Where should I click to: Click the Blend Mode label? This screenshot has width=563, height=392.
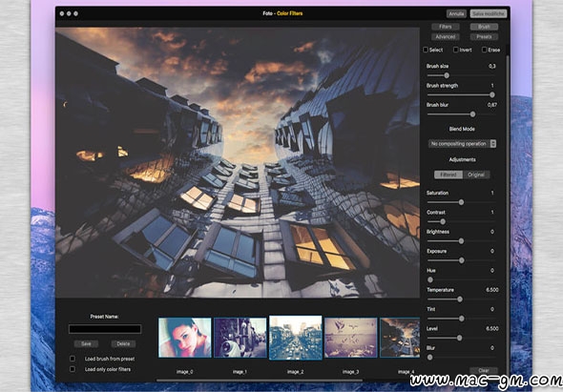(462, 129)
